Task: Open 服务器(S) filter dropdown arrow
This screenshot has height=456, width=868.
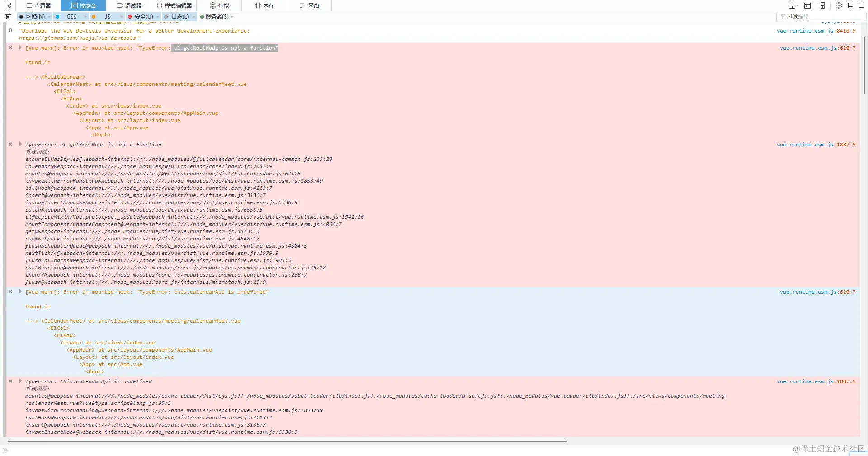Action: click(232, 17)
